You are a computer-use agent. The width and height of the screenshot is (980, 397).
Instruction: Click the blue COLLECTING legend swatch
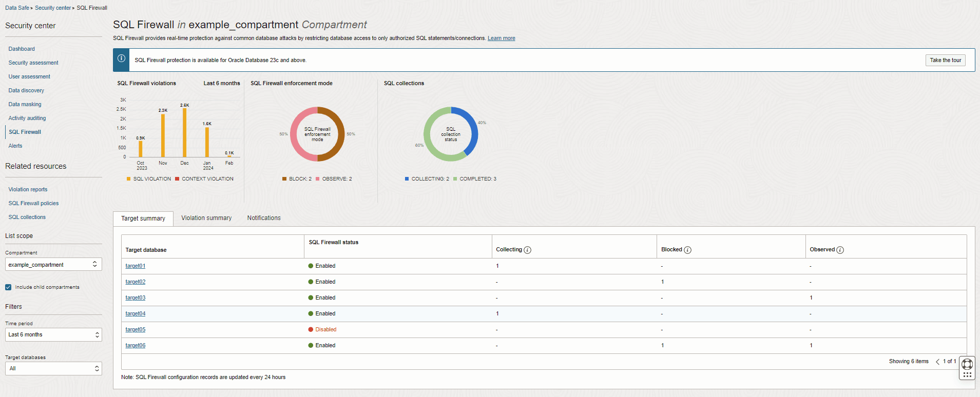click(x=407, y=179)
